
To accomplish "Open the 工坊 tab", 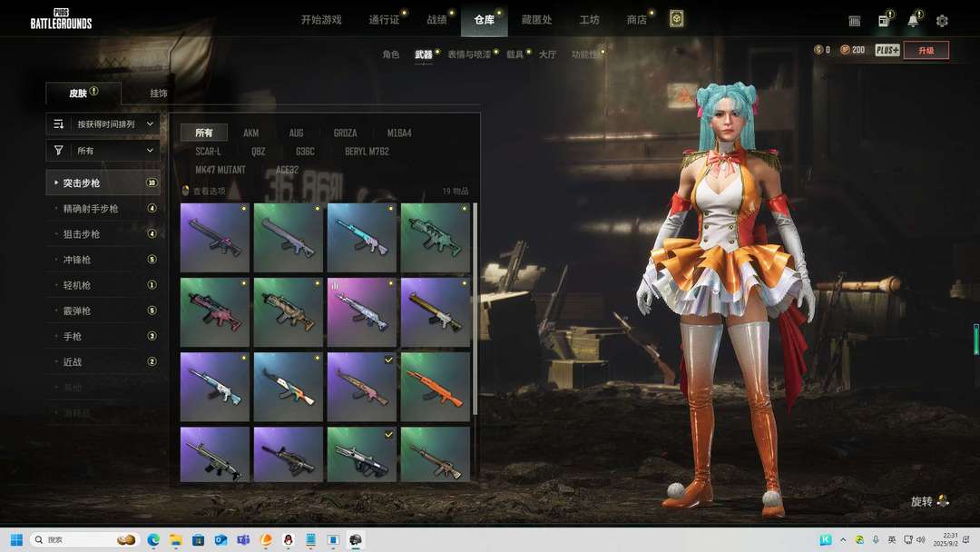I will 590,20.
